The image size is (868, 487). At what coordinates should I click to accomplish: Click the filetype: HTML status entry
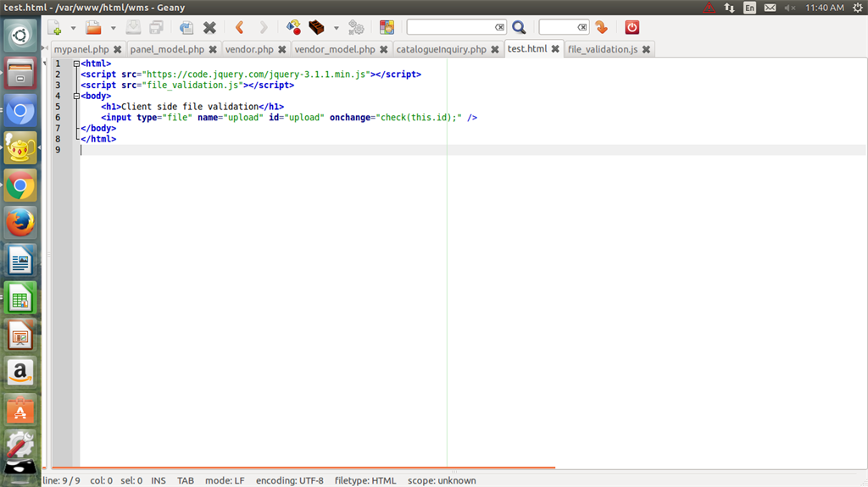(365, 480)
